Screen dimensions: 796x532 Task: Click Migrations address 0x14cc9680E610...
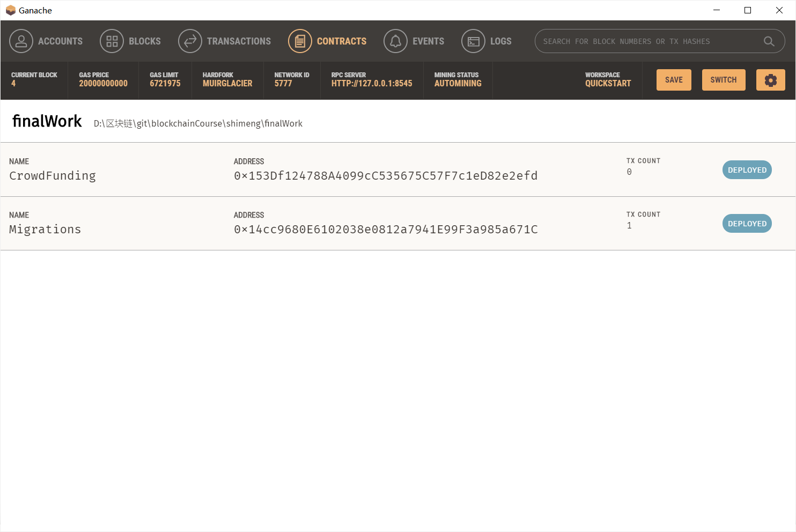point(386,230)
